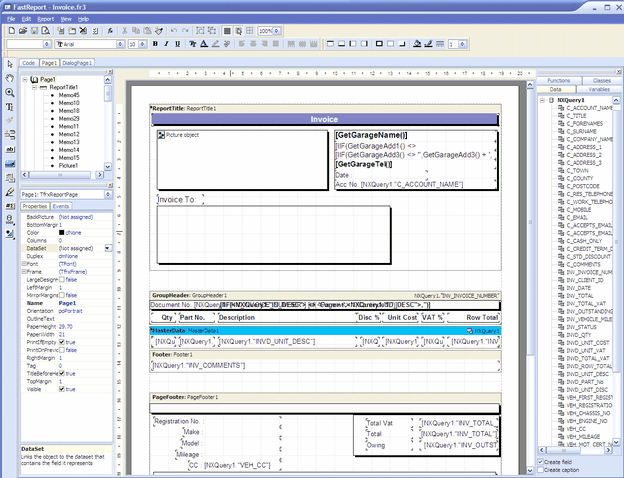Image resolution: width=624 pixels, height=478 pixels.
Task: Open the zoom 100% dropdown
Action: point(277,31)
